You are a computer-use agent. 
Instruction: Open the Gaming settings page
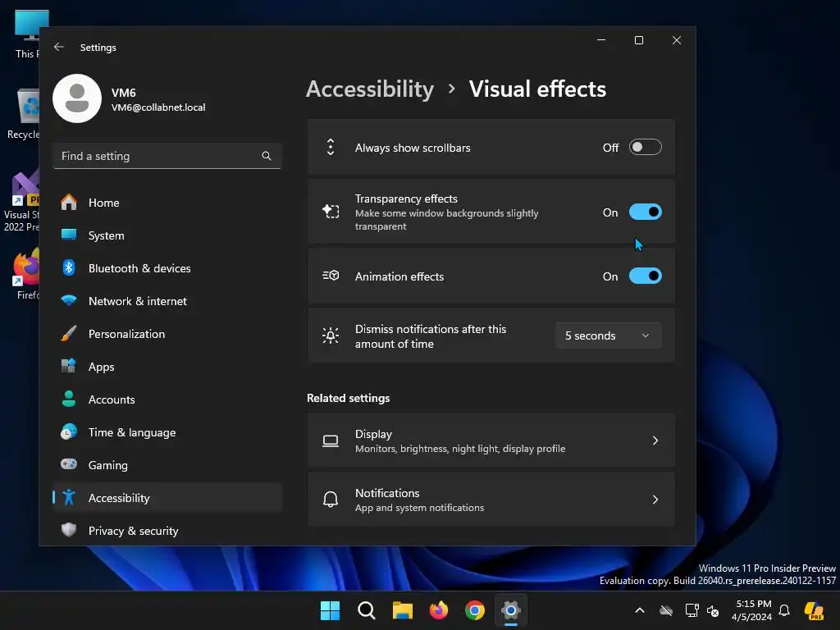pos(167,465)
